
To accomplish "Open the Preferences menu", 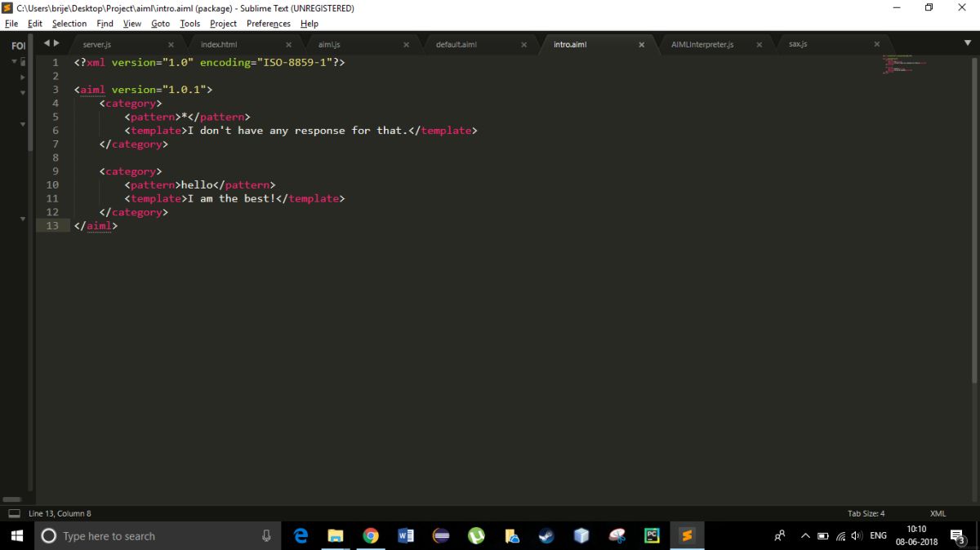I will 269,24.
